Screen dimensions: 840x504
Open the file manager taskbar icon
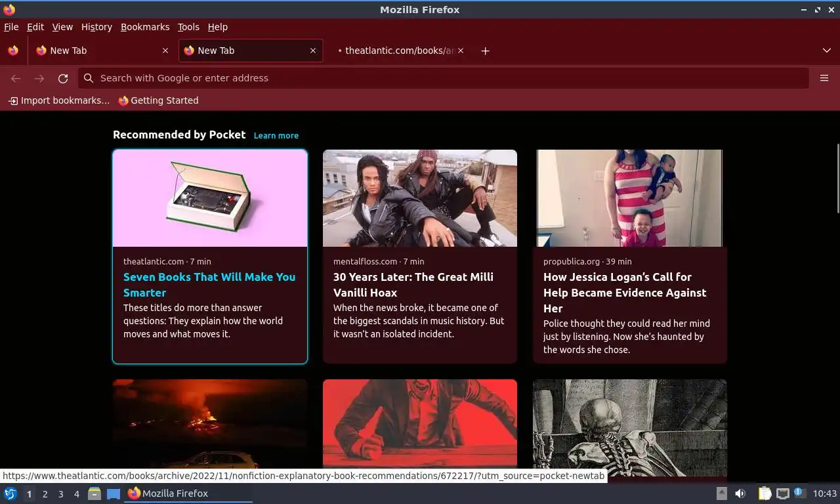pos(94,493)
